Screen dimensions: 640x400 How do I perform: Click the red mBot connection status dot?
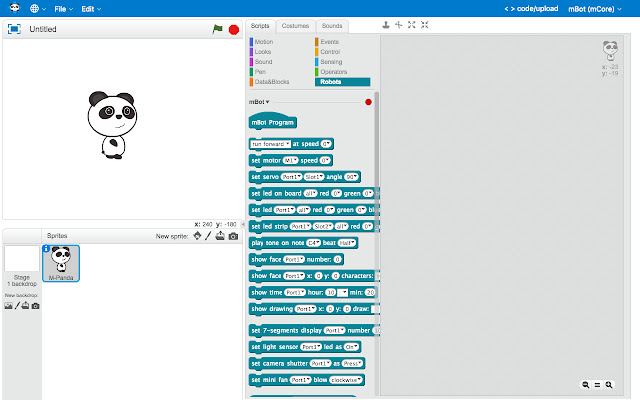pos(368,102)
